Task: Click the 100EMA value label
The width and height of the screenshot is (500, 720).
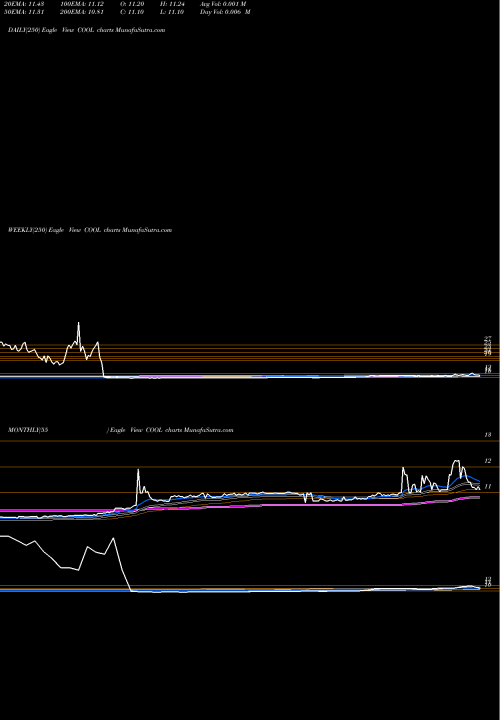Action: 82,4
